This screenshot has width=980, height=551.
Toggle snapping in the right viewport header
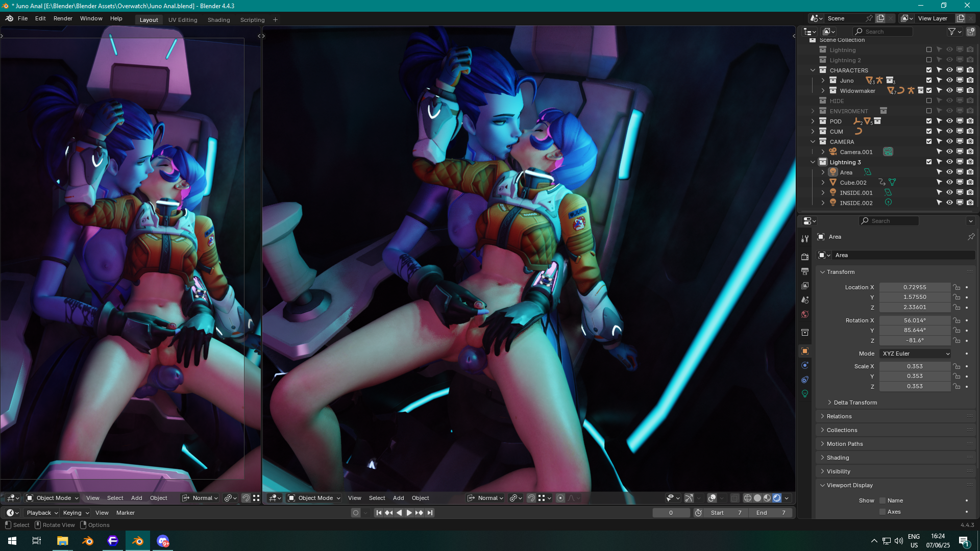[x=531, y=498]
